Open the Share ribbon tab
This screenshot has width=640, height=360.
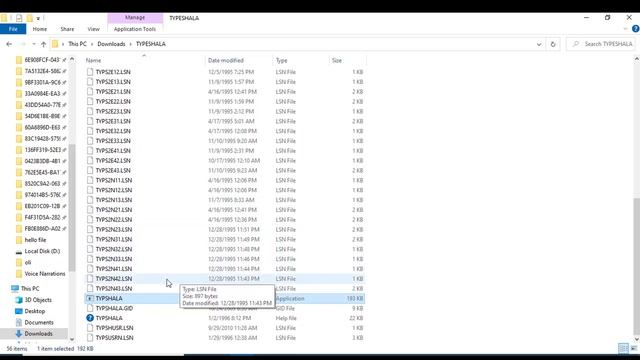coord(67,29)
